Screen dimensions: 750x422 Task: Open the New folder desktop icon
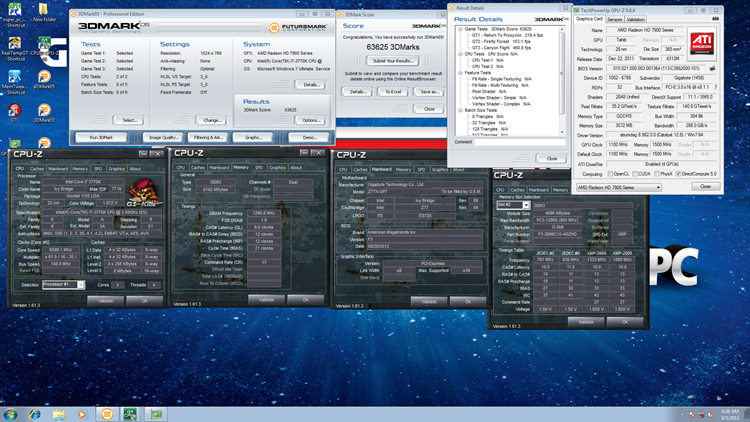(x=44, y=9)
